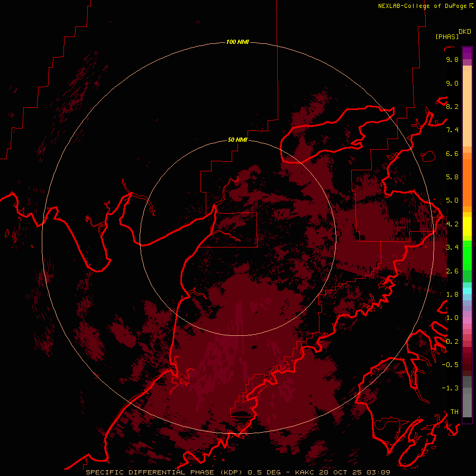476x476 pixels.
Task: Click the 0.2 scale value
Action: point(452,342)
